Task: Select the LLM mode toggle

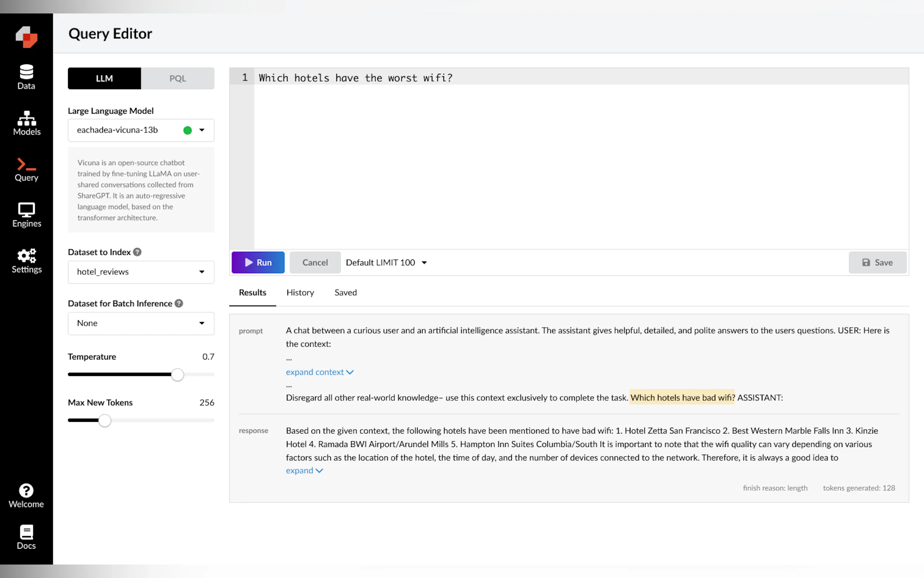Action: 104,78
